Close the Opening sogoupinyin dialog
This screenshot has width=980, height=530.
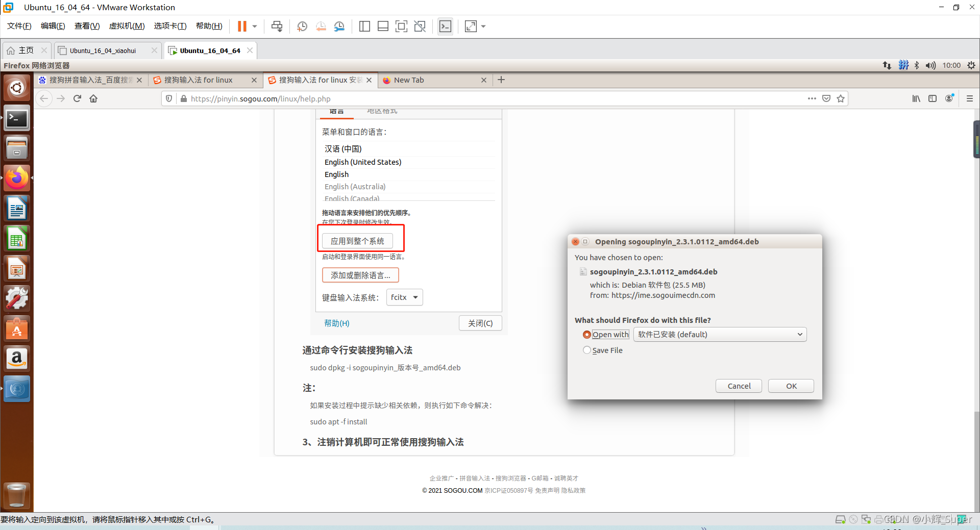(575, 242)
